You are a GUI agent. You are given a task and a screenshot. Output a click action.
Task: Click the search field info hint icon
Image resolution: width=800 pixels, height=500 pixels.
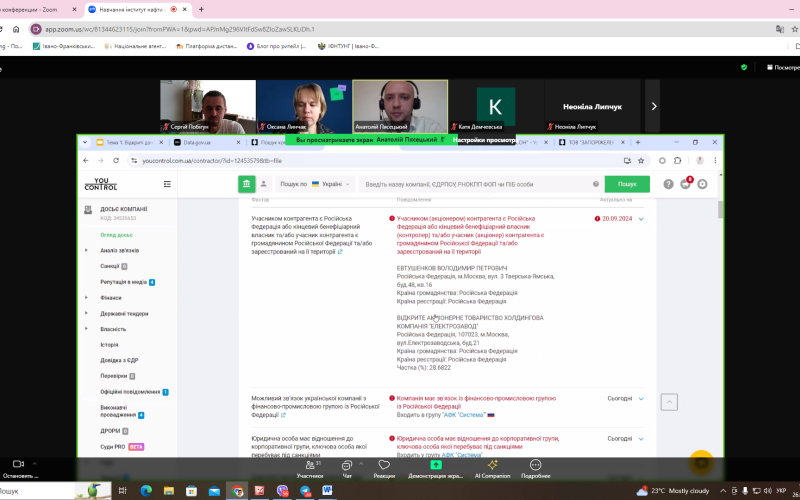coord(595,184)
